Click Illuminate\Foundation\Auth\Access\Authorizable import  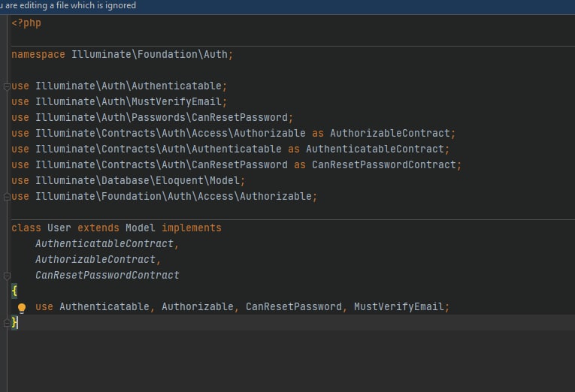click(x=174, y=196)
